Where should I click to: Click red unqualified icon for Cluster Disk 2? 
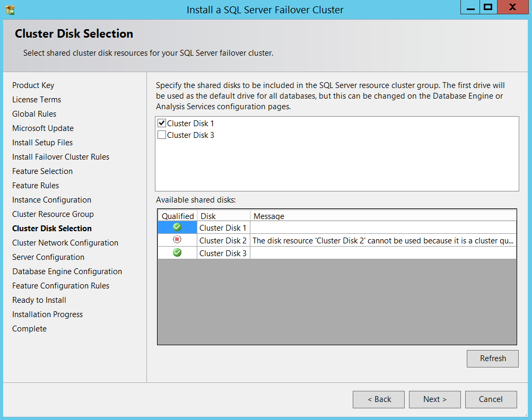177,240
